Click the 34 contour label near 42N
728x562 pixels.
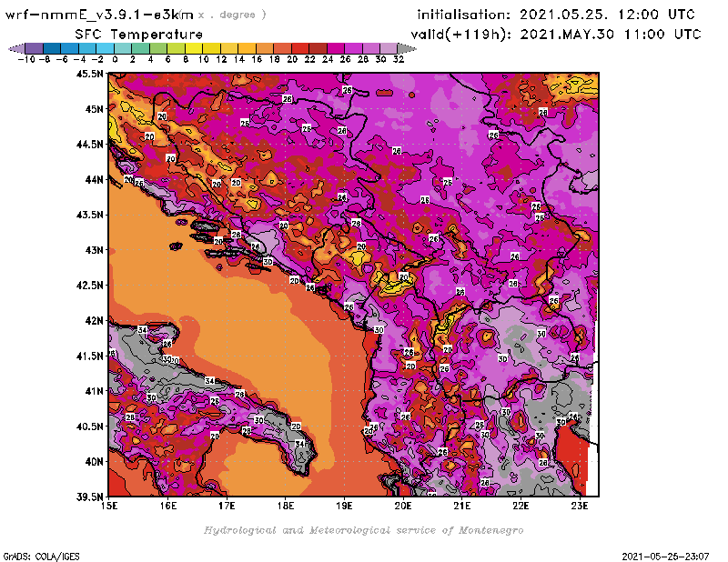click(142, 329)
